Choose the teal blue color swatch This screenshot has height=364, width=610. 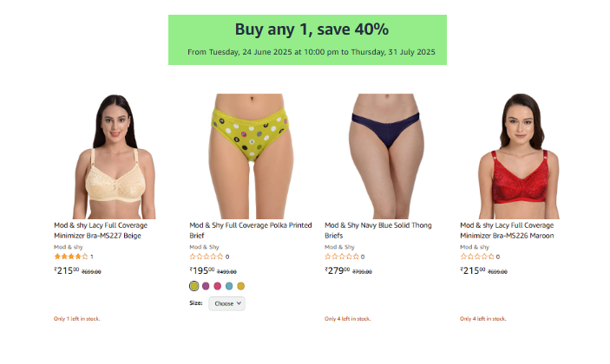tap(229, 286)
